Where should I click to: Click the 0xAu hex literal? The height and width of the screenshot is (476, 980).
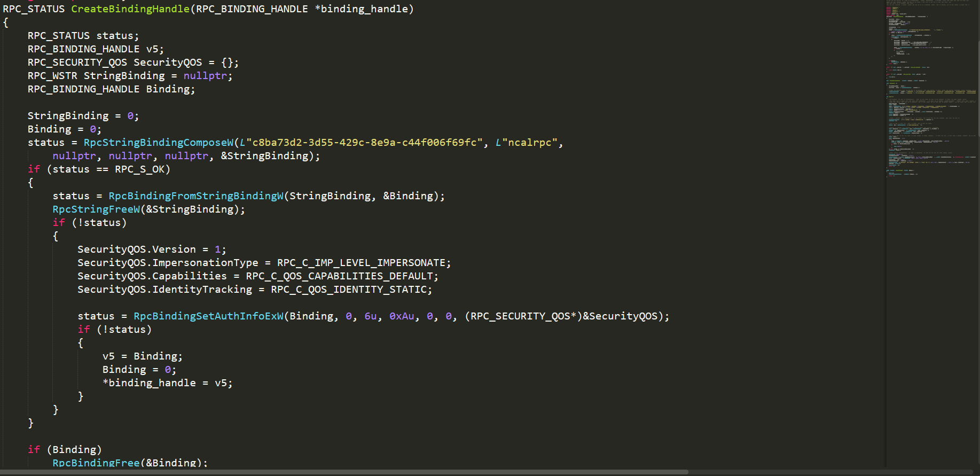pyautogui.click(x=402, y=316)
